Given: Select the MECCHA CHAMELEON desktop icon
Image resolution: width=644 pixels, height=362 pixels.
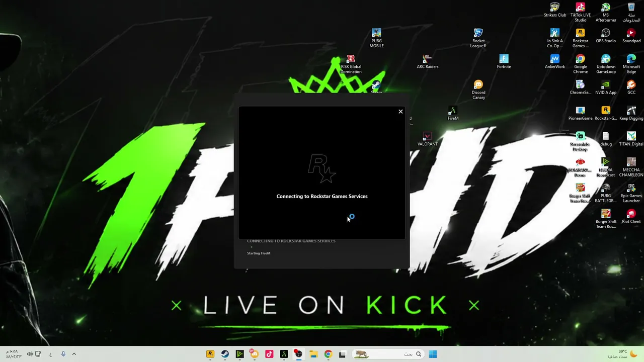Looking at the screenshot, I should click(x=631, y=167).
